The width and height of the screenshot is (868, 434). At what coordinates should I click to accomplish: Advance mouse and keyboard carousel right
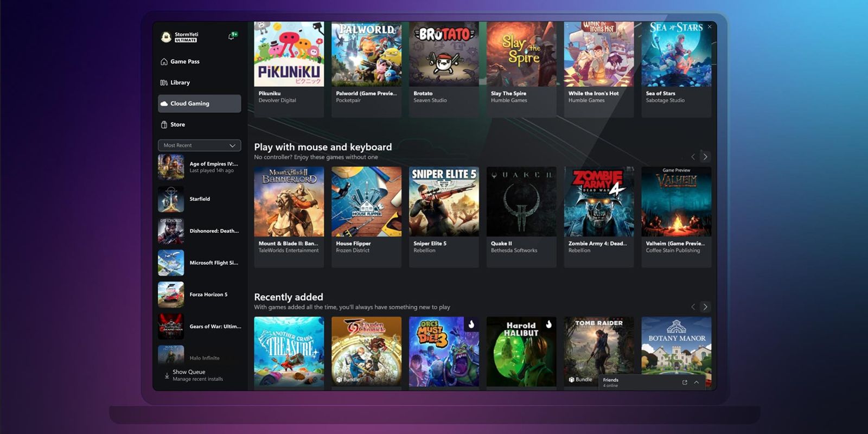(x=705, y=157)
